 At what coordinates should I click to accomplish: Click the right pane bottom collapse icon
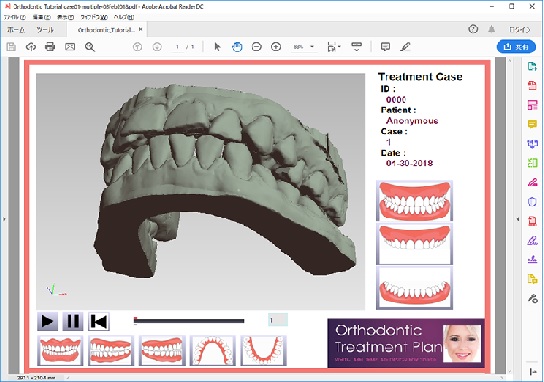point(533,372)
